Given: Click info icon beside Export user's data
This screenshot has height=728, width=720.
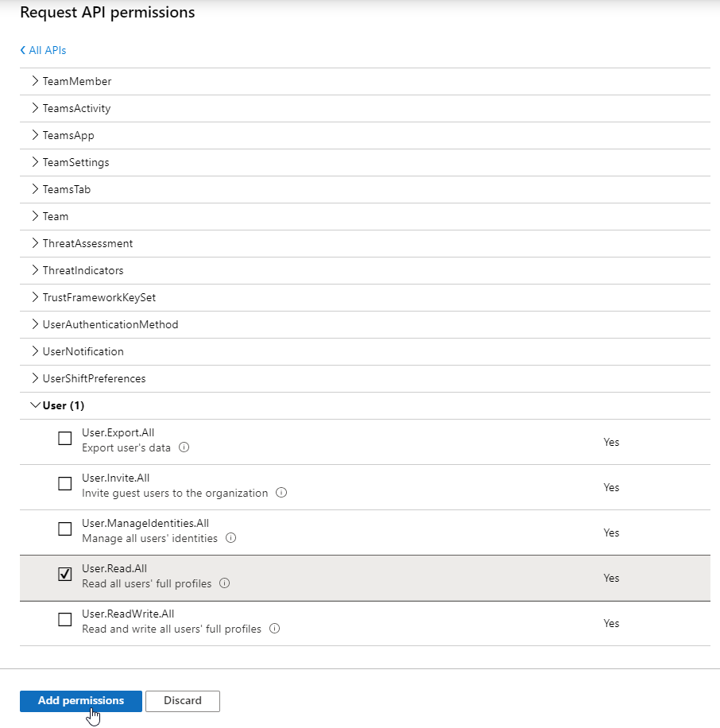Looking at the screenshot, I should pos(184,447).
